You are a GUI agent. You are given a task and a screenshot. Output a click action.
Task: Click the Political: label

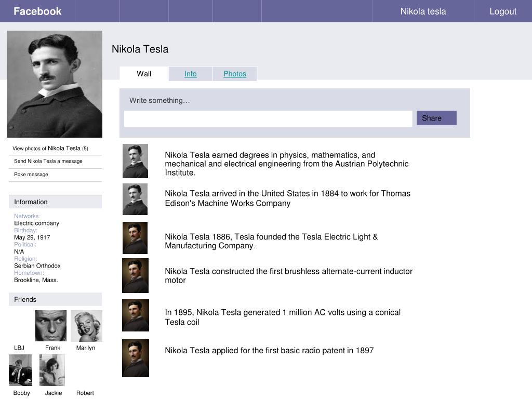25,244
